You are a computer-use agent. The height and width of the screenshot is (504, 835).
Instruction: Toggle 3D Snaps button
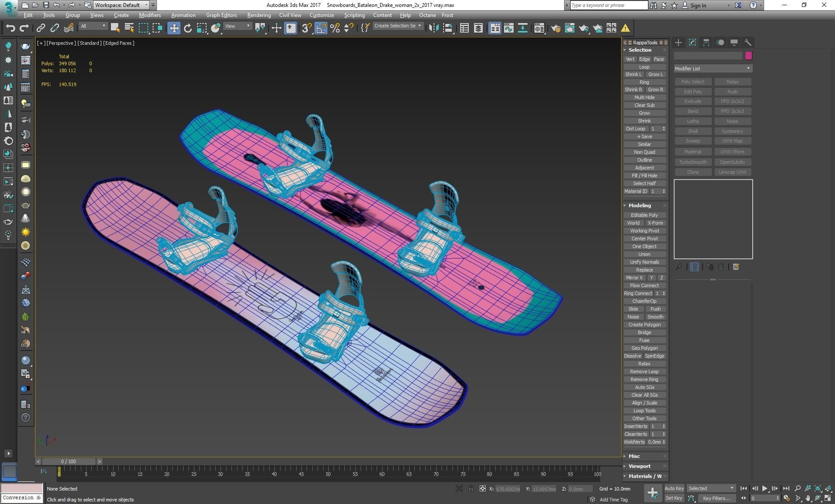307,28
